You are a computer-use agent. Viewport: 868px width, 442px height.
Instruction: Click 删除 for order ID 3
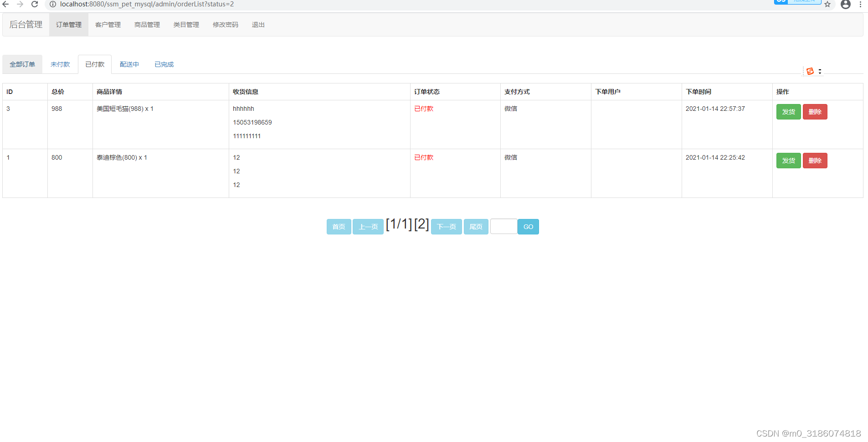click(x=815, y=112)
